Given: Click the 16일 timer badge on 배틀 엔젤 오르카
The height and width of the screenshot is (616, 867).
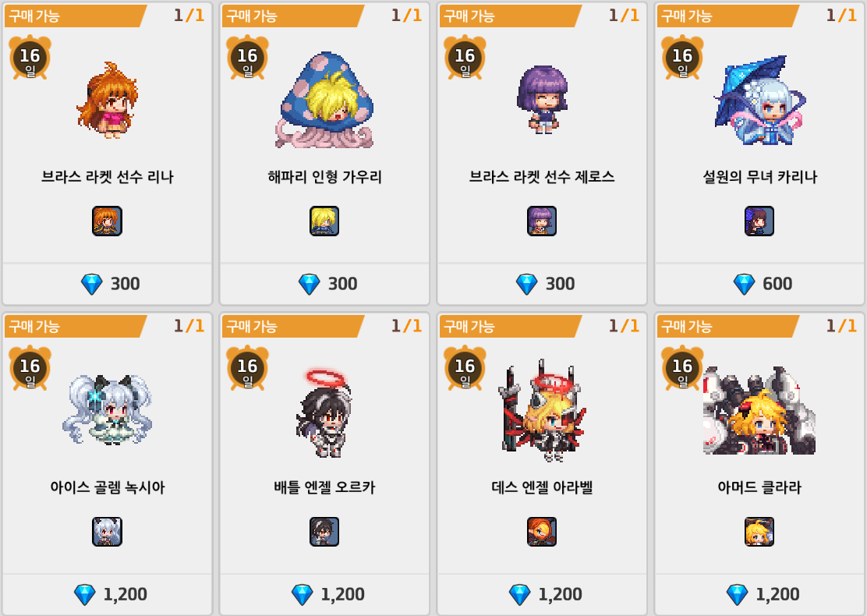Looking at the screenshot, I should pyautogui.click(x=248, y=368).
